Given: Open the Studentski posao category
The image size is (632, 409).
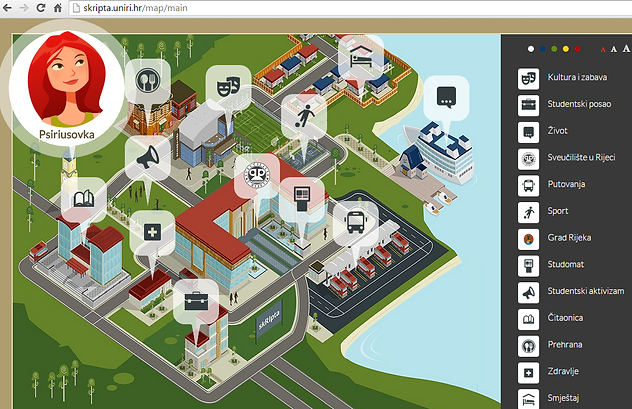Looking at the screenshot, I should point(579,104).
